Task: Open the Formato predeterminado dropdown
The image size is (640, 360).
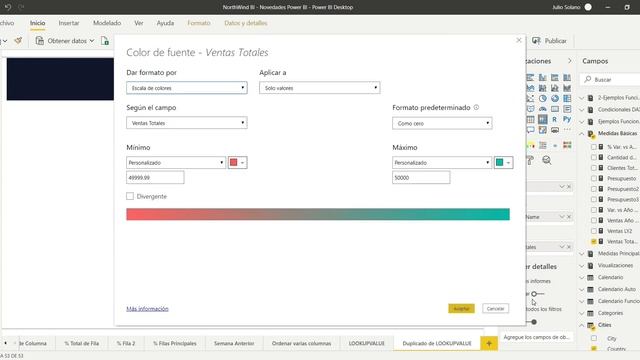Action: point(442,123)
